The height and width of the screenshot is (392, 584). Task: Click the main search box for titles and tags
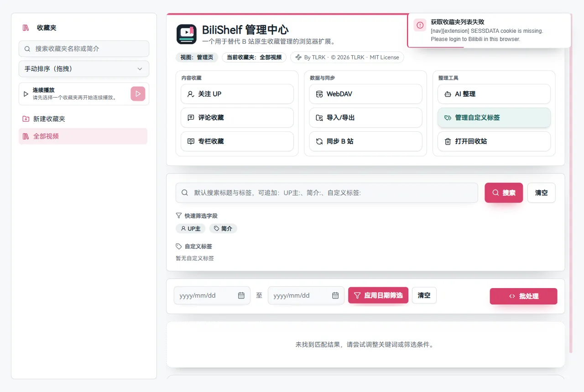click(x=327, y=193)
